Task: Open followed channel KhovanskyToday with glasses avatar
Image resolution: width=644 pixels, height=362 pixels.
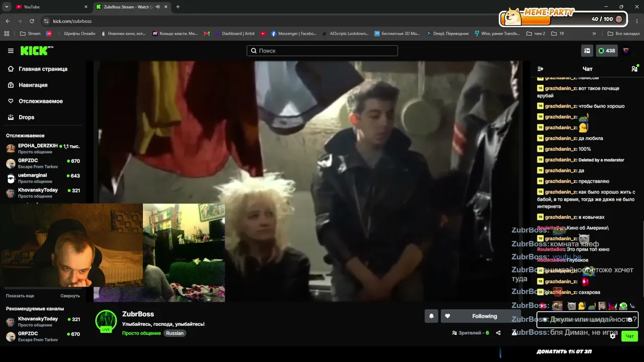Action: pyautogui.click(x=43, y=193)
